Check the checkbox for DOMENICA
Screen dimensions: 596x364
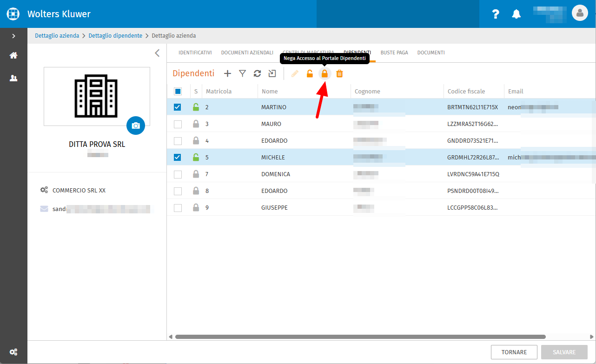point(178,174)
